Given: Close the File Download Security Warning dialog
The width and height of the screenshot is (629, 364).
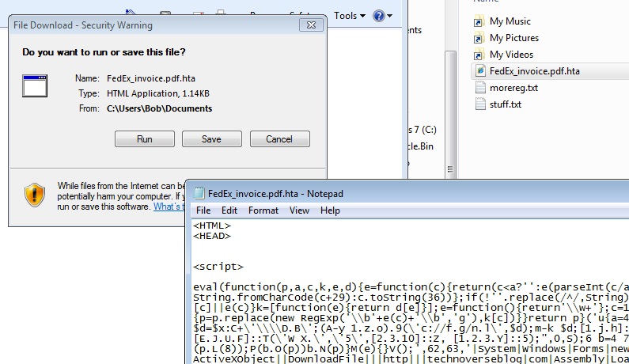Looking at the screenshot, I should [x=311, y=25].
